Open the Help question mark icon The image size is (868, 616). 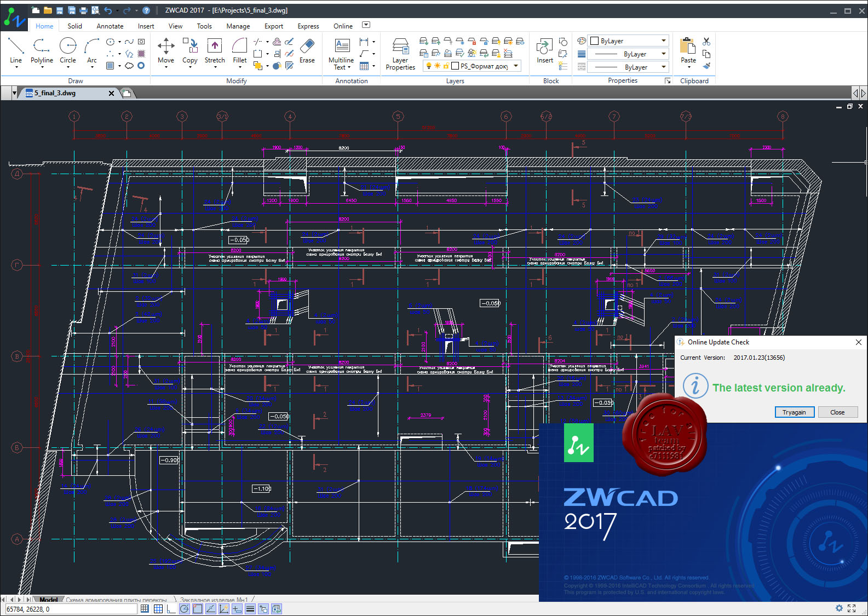tap(146, 10)
